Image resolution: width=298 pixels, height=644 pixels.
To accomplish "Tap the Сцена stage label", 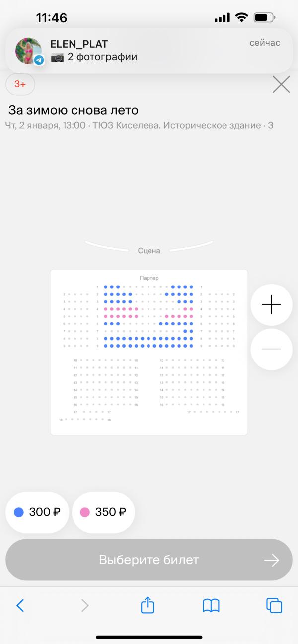I will 149,251.
